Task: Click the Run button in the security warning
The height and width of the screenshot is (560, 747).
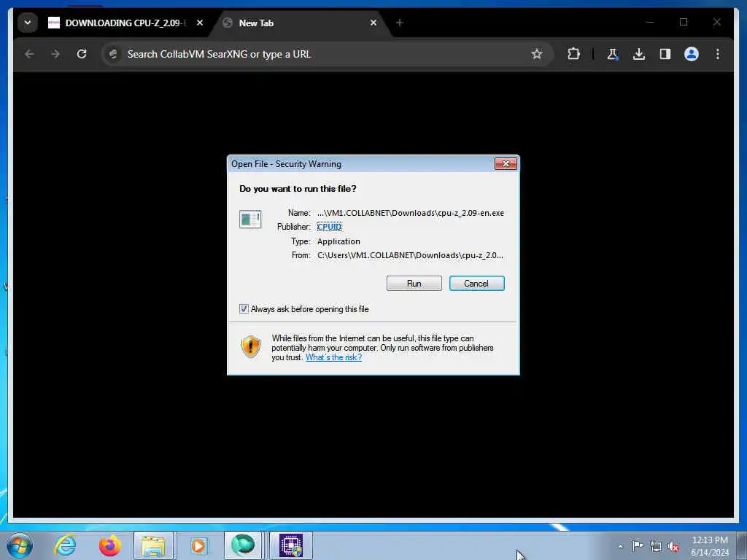Action: click(414, 284)
